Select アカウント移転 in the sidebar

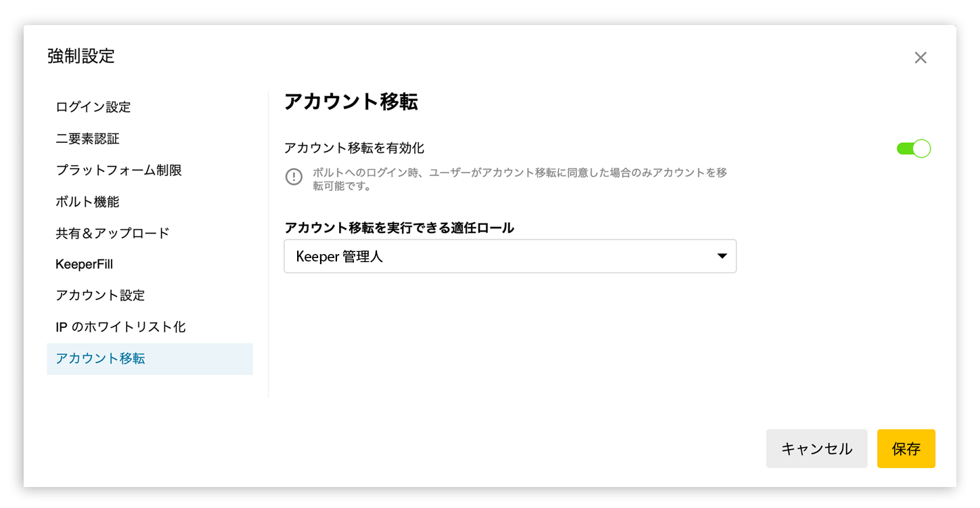(x=150, y=359)
